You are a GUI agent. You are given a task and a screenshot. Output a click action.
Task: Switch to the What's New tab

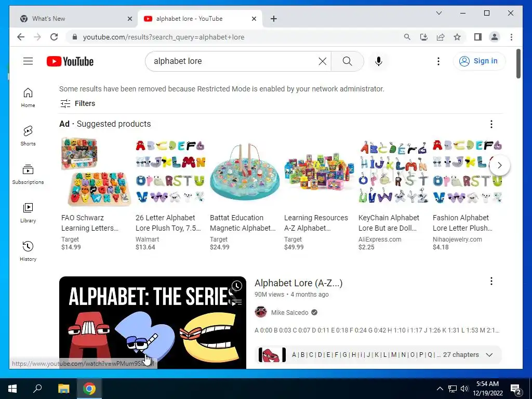[x=73, y=19]
